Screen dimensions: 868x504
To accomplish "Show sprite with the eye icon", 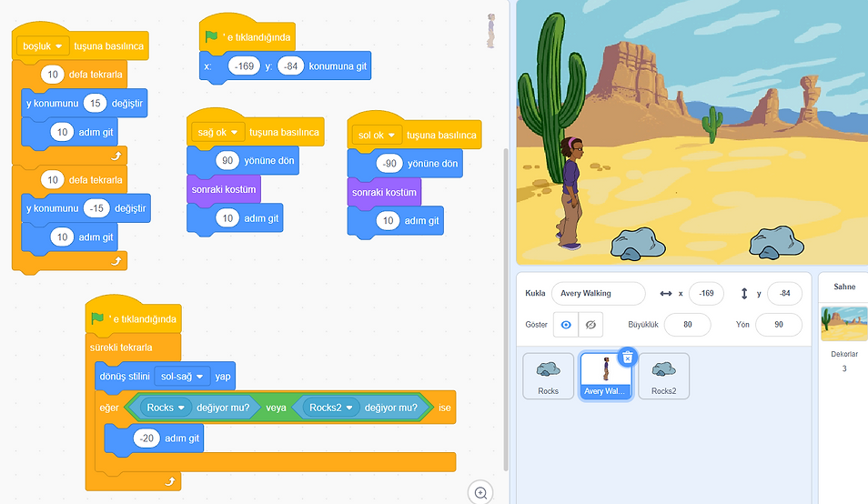I will click(x=566, y=325).
